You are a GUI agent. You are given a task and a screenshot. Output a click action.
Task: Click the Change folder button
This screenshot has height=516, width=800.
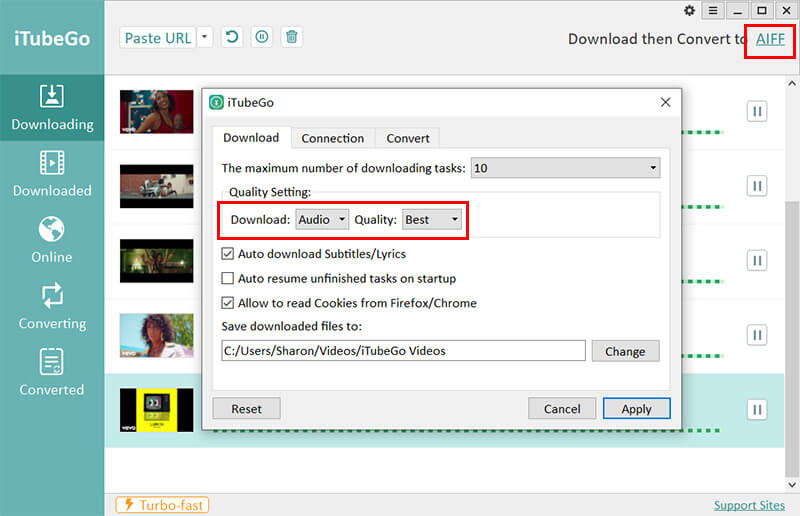coord(625,351)
